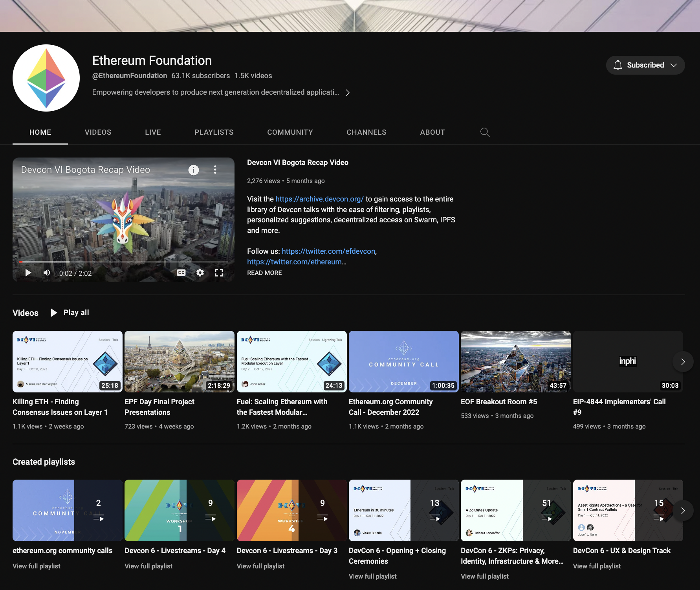700x590 pixels.
Task: Click the video progress bar
Action: tap(123, 262)
